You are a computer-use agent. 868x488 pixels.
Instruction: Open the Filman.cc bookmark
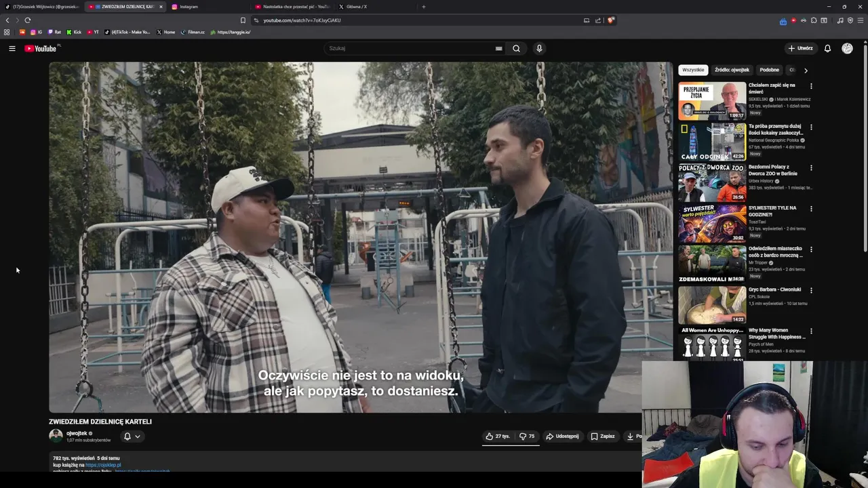[x=193, y=32]
